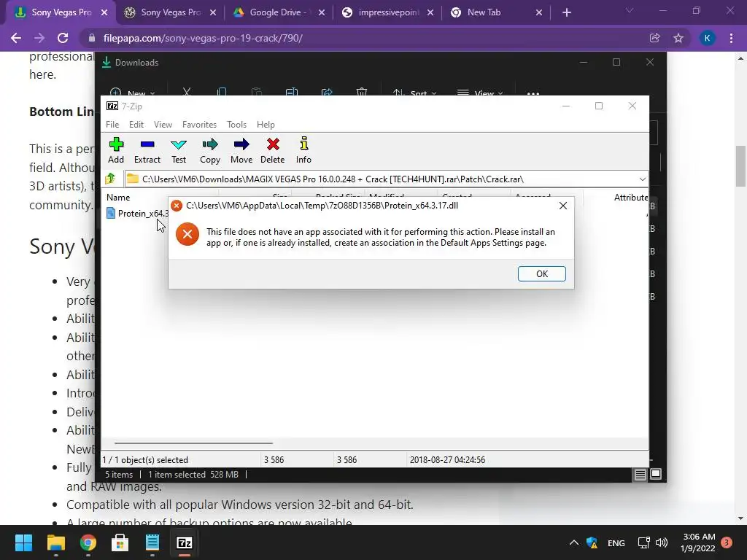Open the New dropdown in Downloads window
Screen dimensions: 747x560
click(x=132, y=93)
